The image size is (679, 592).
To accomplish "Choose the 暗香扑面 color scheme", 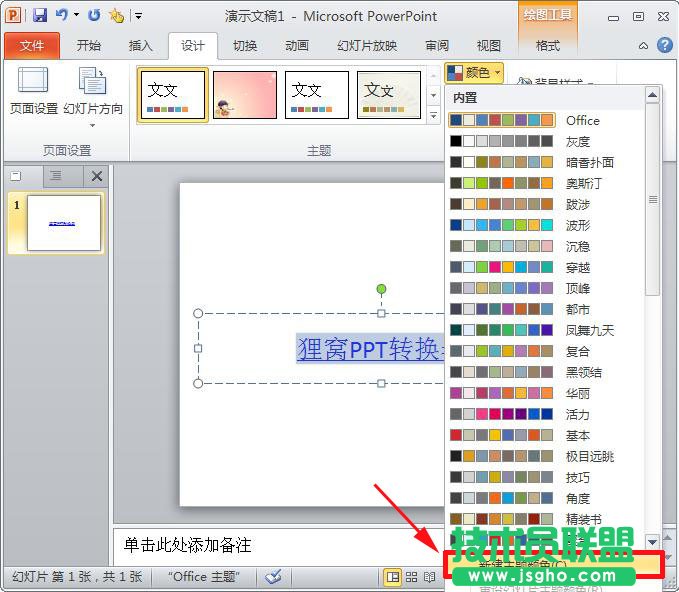I will coord(546,162).
